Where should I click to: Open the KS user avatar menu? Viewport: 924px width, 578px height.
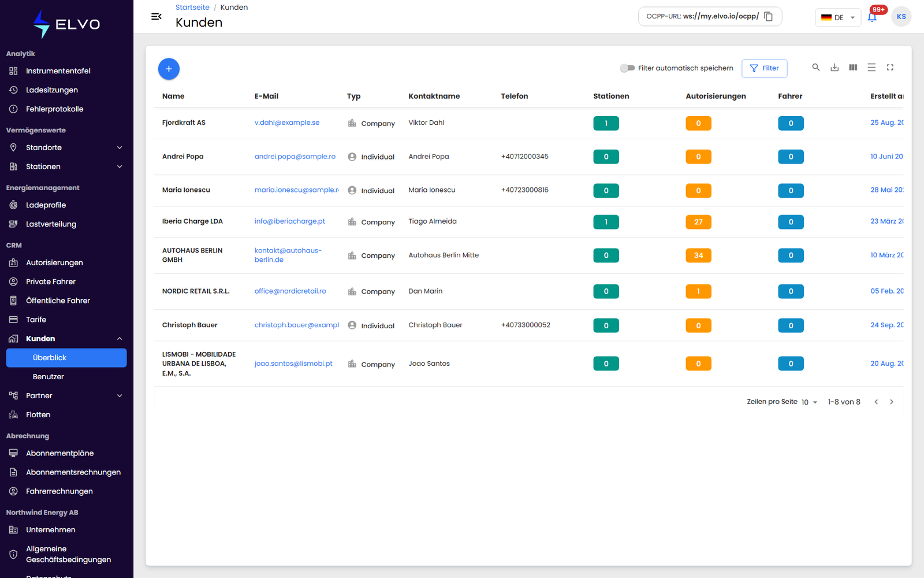tap(901, 17)
